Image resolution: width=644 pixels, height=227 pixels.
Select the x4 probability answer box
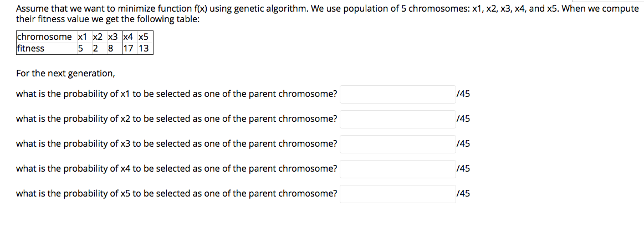tap(398, 169)
